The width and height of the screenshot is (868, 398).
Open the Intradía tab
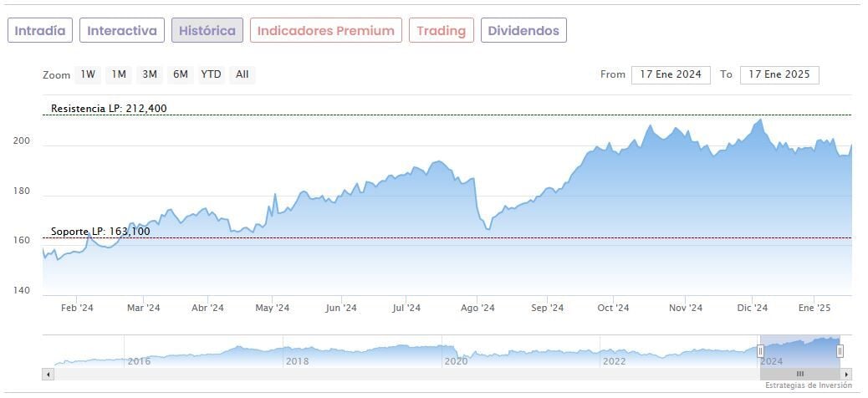click(40, 31)
